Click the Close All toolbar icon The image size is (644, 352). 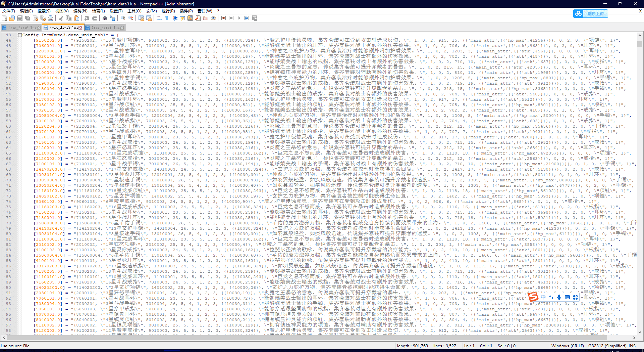click(x=43, y=18)
